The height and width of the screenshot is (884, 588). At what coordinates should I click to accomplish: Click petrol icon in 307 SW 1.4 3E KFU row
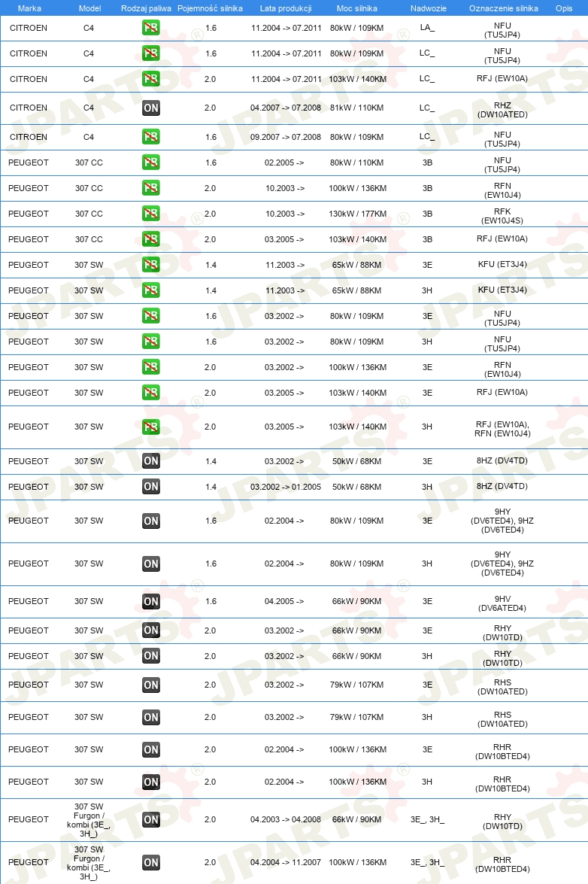coord(151,265)
